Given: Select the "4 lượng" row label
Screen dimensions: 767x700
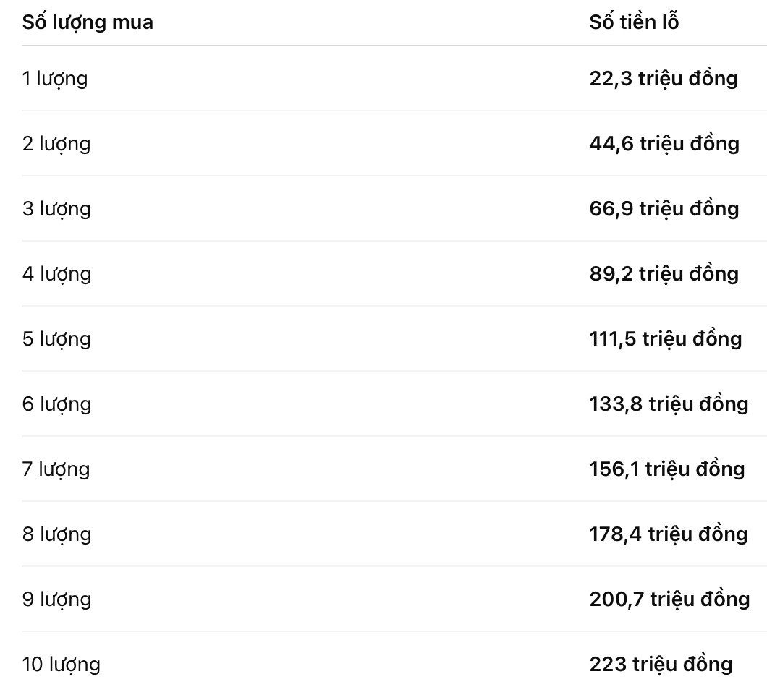Looking at the screenshot, I should click(56, 274).
